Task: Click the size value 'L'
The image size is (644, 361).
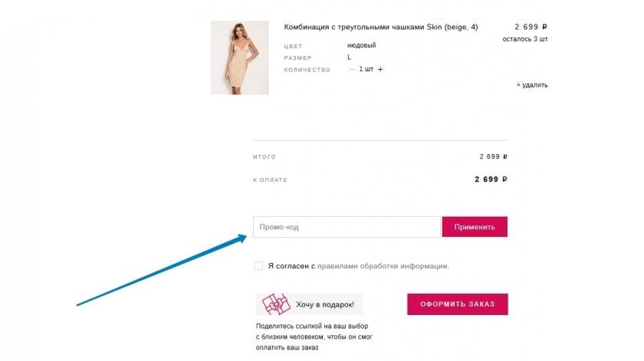Action: [350, 57]
